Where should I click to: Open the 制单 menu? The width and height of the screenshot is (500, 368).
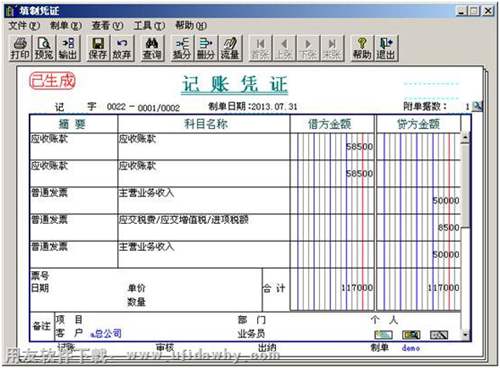[x=66, y=26]
